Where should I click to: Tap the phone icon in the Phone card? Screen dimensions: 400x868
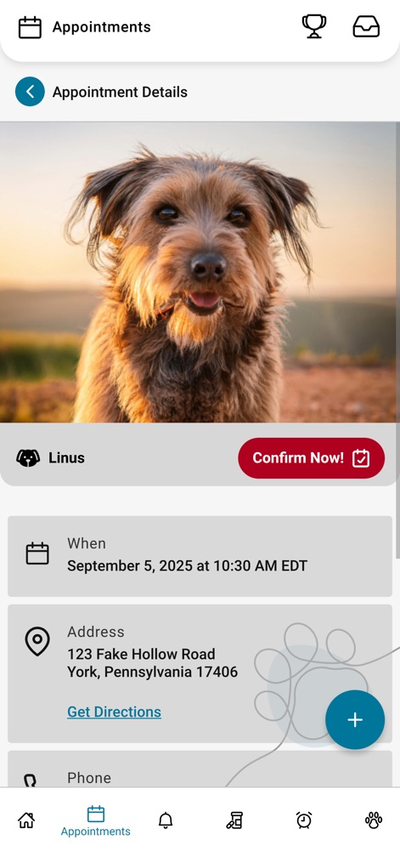click(30, 780)
